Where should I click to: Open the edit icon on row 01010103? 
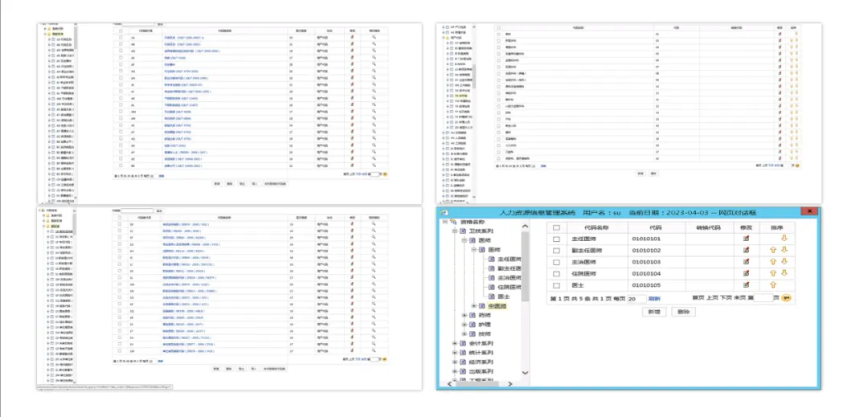point(746,262)
